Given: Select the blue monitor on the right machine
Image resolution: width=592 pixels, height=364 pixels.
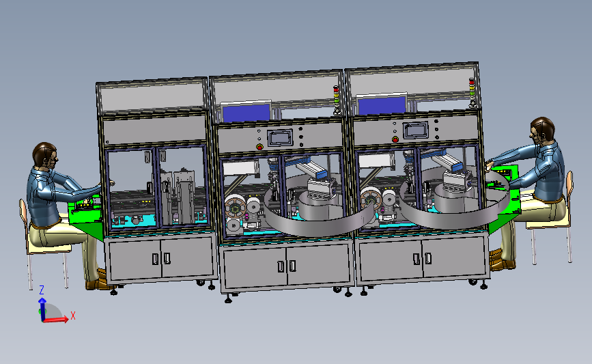Looking at the screenshot, I should tap(382, 104).
